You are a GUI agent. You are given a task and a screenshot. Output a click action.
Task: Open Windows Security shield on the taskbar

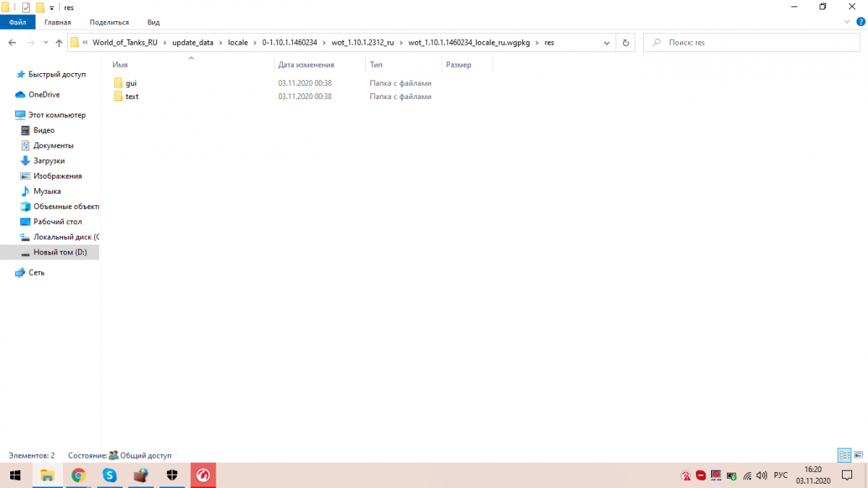[172, 475]
